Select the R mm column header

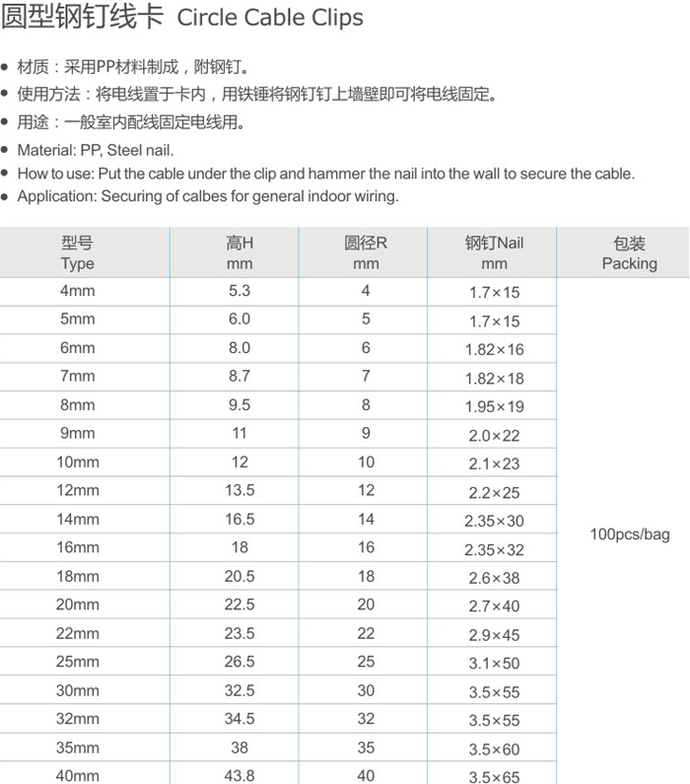click(366, 253)
